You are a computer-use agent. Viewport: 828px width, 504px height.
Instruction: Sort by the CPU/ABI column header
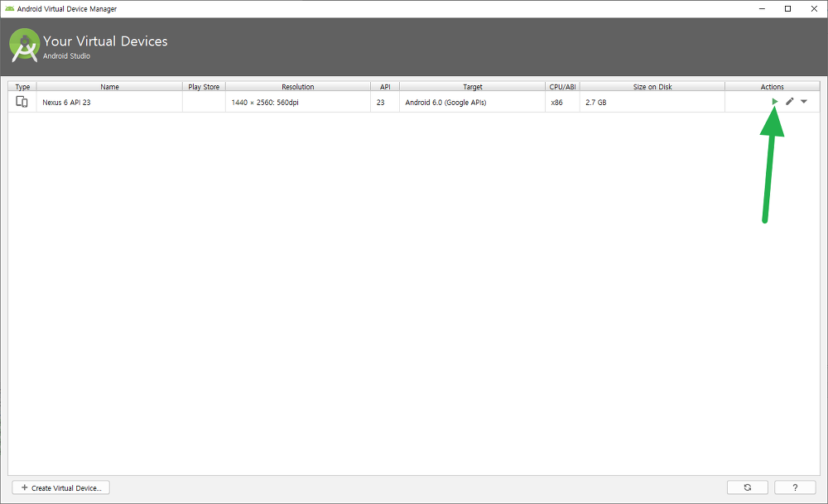[x=562, y=87]
